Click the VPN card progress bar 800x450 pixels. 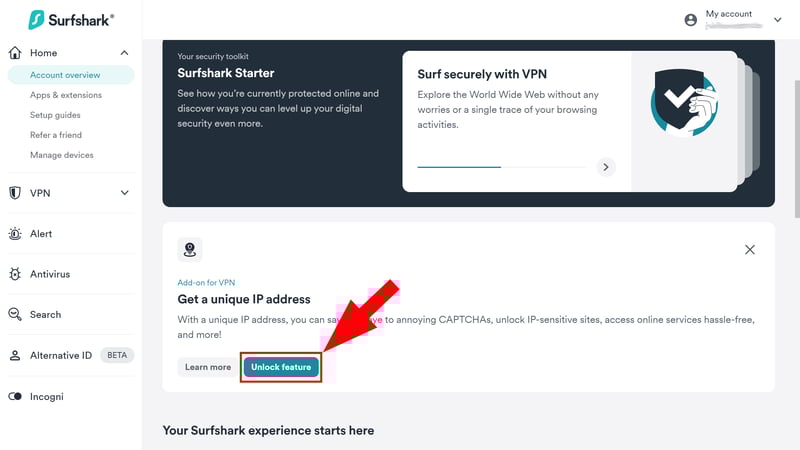pyautogui.click(x=502, y=167)
